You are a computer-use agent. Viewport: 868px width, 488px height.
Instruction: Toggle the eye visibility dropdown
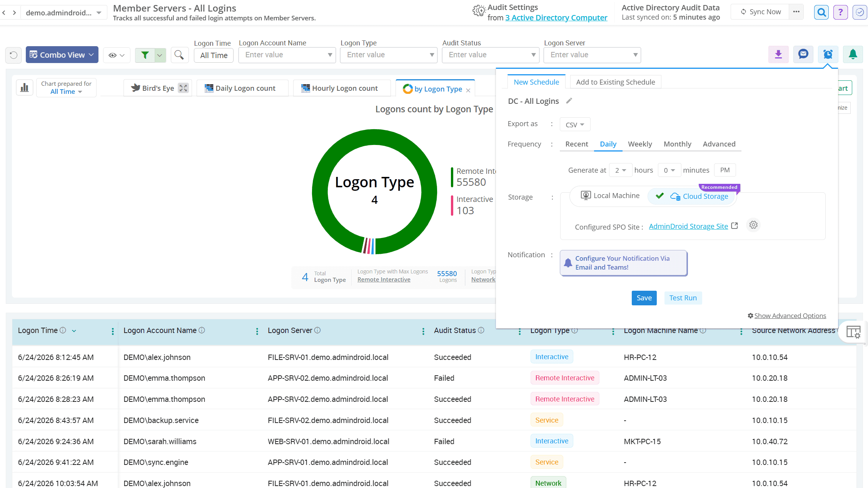point(117,55)
